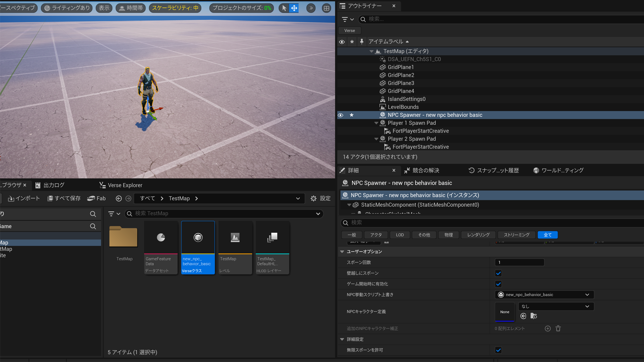
Task: Select the new_npc_behavior_basic Verse class asset
Action: pos(198,247)
